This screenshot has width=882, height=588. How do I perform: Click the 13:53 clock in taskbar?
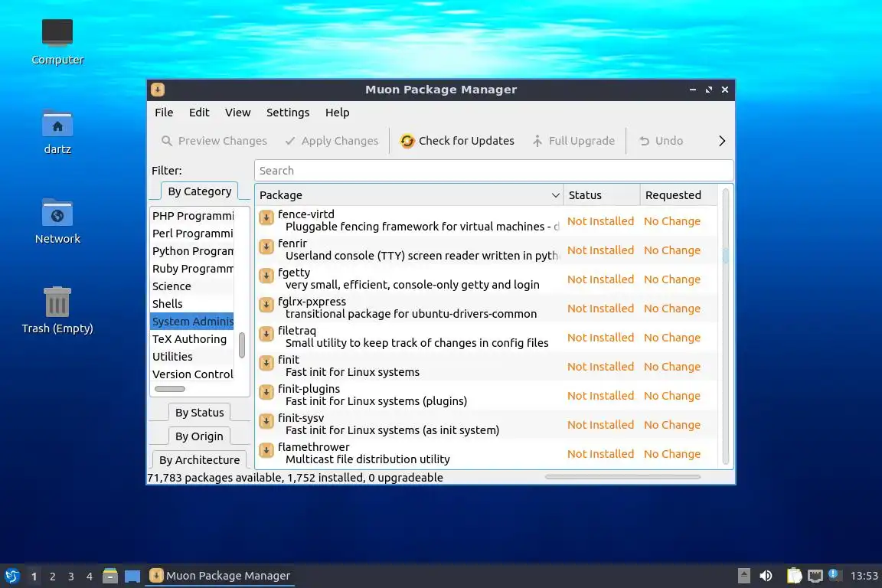coord(864,576)
